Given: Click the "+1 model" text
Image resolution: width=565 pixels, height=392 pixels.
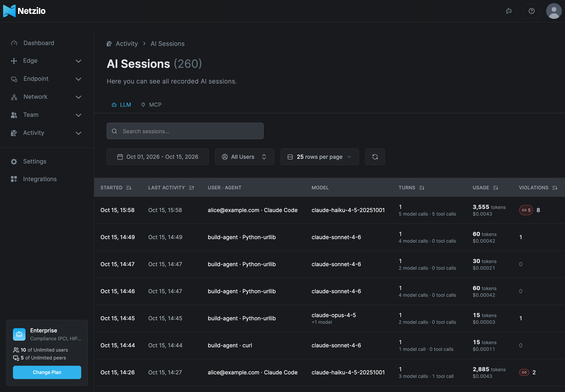Looking at the screenshot, I should (322, 322).
